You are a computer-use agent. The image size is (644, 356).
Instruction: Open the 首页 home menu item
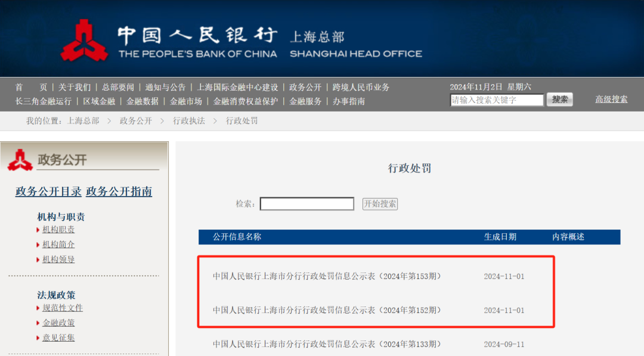[x=31, y=87]
